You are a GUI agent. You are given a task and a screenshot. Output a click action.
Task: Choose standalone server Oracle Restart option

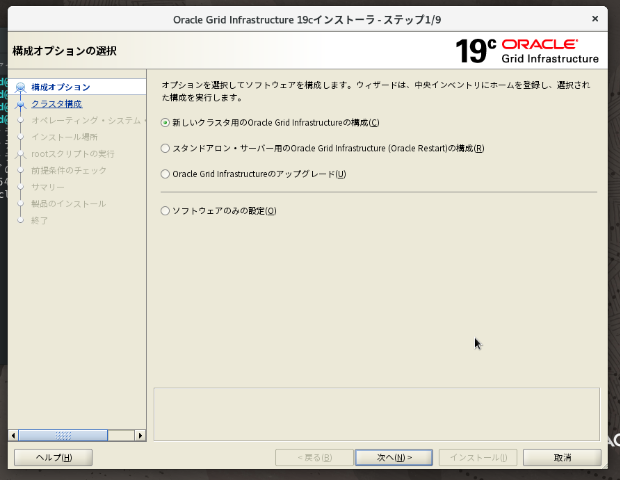pos(165,148)
